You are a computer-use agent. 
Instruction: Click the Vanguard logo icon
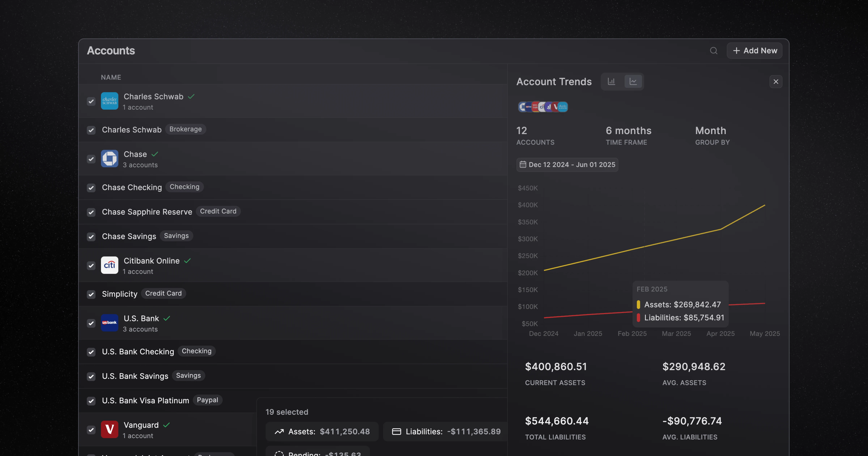click(x=110, y=429)
